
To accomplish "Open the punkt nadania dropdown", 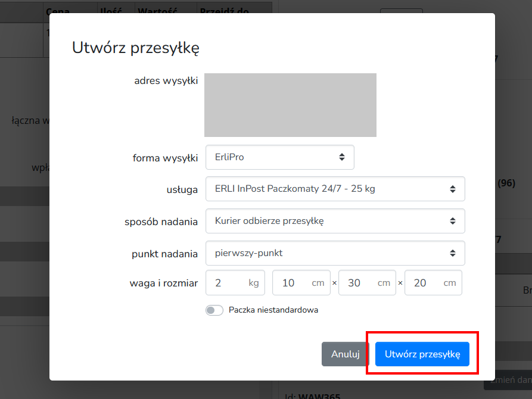I will click(335, 253).
